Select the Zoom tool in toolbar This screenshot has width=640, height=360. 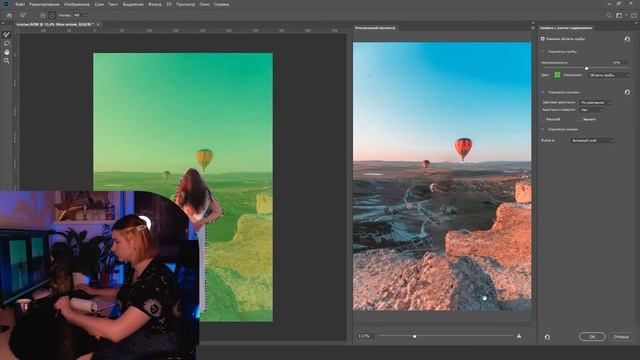tap(7, 61)
